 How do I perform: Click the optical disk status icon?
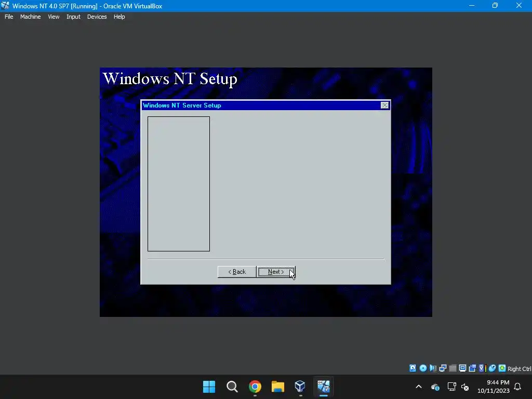pos(423,368)
